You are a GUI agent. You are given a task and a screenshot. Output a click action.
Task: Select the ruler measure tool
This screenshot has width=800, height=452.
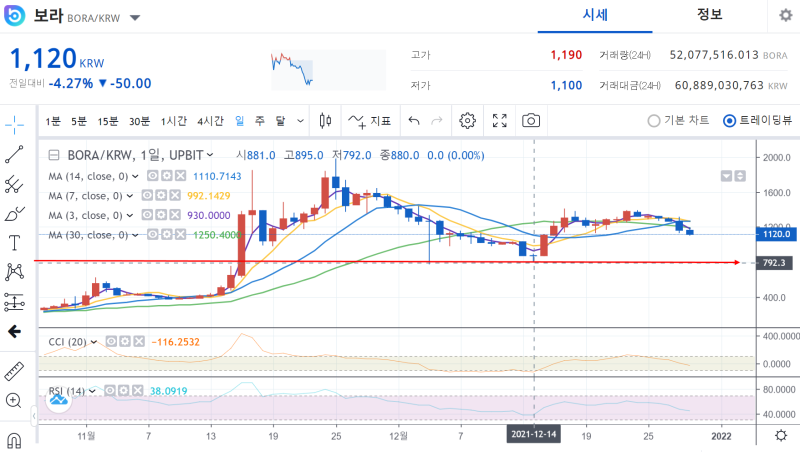14,371
